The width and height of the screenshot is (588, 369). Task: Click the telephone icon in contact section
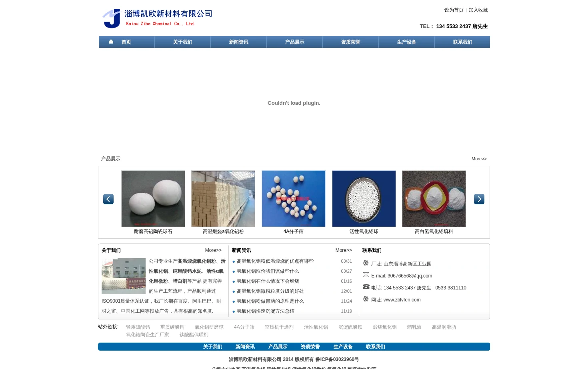(366, 287)
